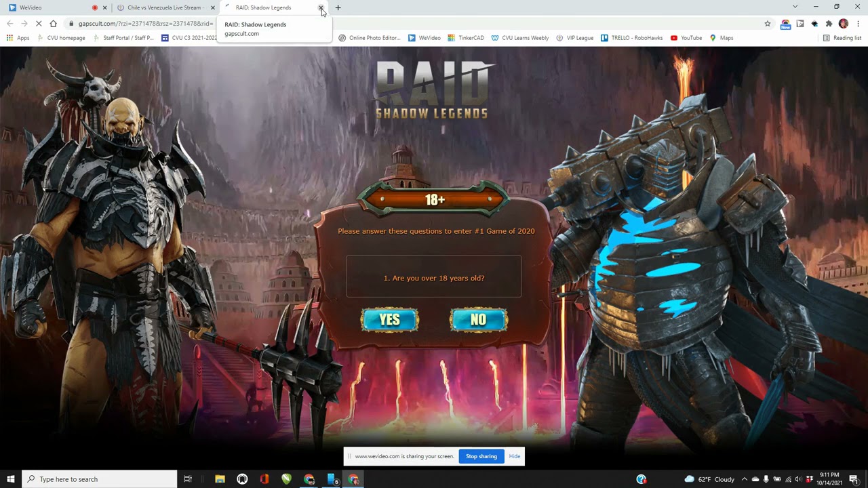The image size is (868, 488).
Task: Answer NO to the age question
Action: 478,320
